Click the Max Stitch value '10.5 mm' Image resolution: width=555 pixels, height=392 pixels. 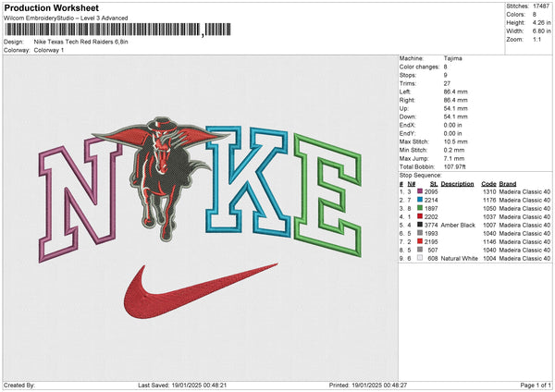pos(455,141)
